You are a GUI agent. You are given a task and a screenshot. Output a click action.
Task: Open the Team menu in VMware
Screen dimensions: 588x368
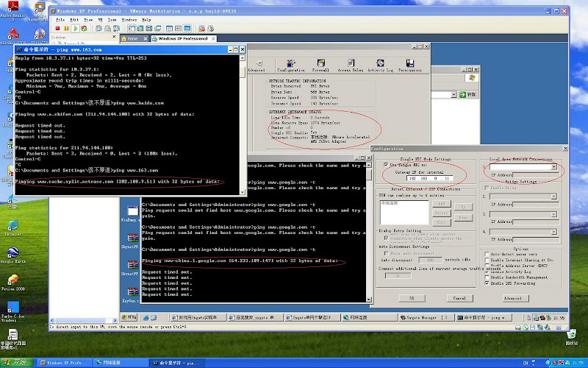tap(112, 20)
